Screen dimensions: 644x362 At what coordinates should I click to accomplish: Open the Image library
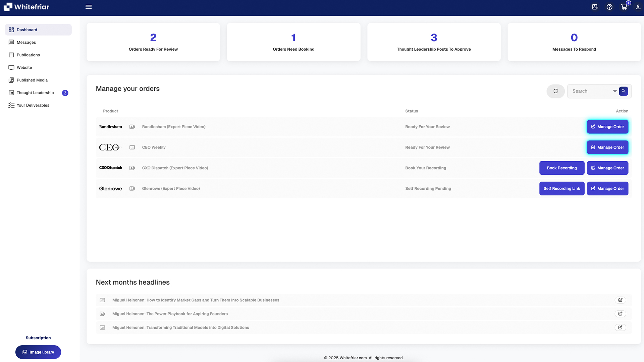38,352
